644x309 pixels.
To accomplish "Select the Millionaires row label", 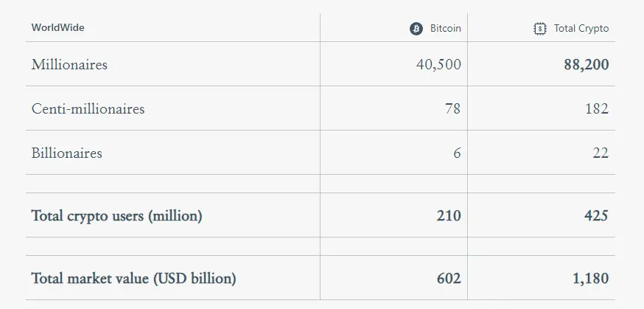I will click(69, 64).
